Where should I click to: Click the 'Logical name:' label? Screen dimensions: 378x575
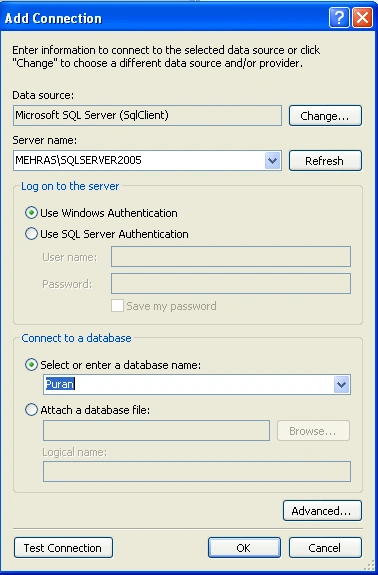click(74, 452)
